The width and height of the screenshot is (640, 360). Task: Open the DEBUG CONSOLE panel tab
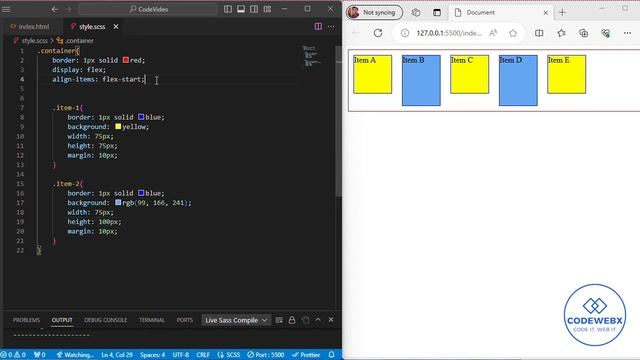point(105,320)
